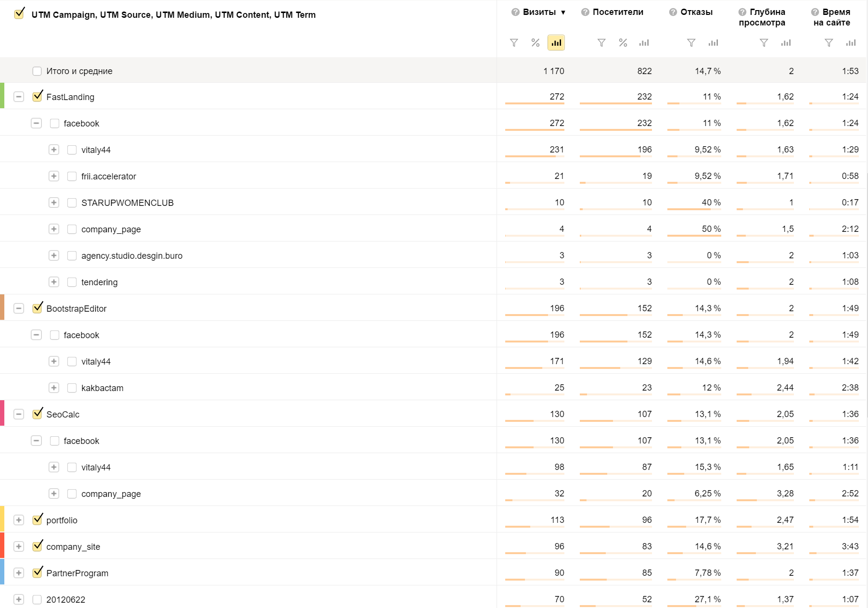Image resolution: width=868 pixels, height=608 pixels.
Task: Click the help icon next to Отказы
Action: (x=673, y=12)
